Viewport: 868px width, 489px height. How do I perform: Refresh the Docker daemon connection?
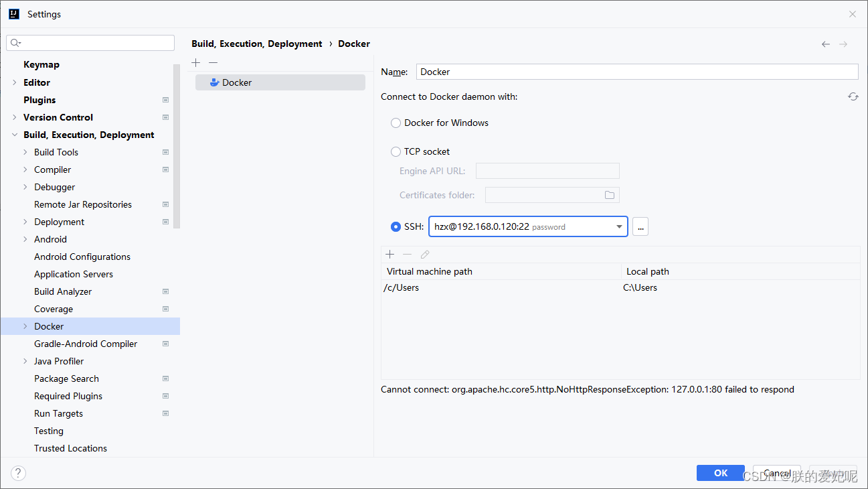[x=853, y=96]
